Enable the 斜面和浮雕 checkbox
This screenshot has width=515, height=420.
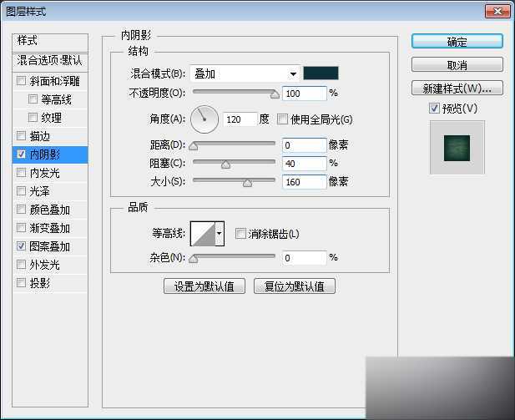tap(21, 81)
